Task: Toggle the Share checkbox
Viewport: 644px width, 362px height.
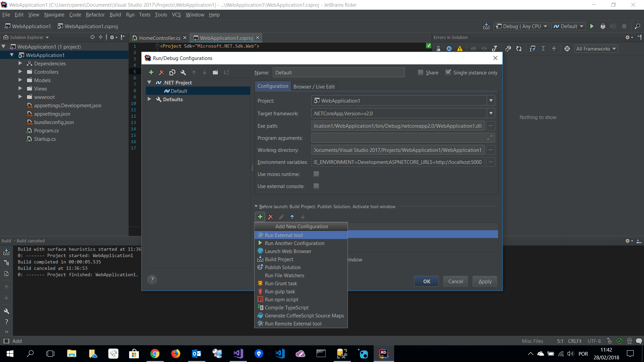Action: (x=421, y=72)
